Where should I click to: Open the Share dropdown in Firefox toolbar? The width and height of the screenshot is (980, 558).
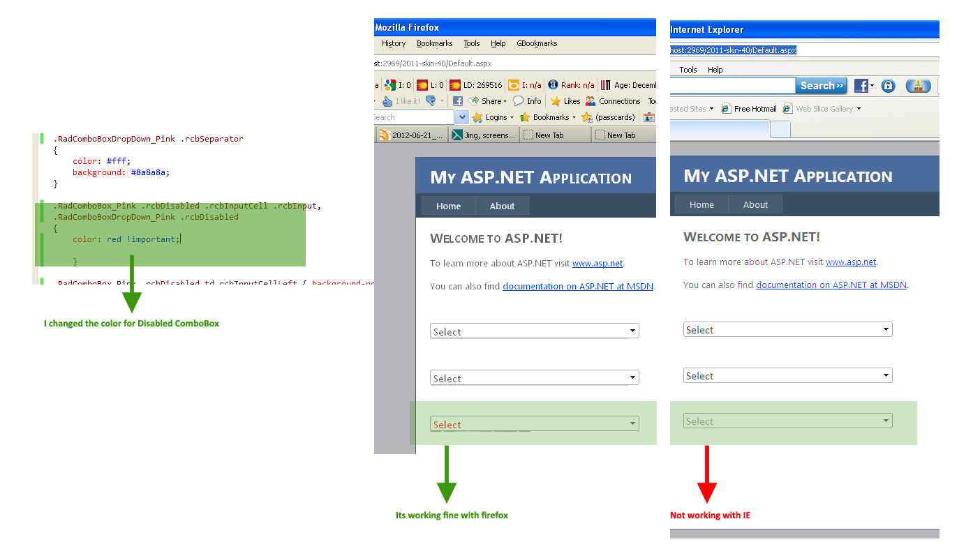[x=487, y=101]
